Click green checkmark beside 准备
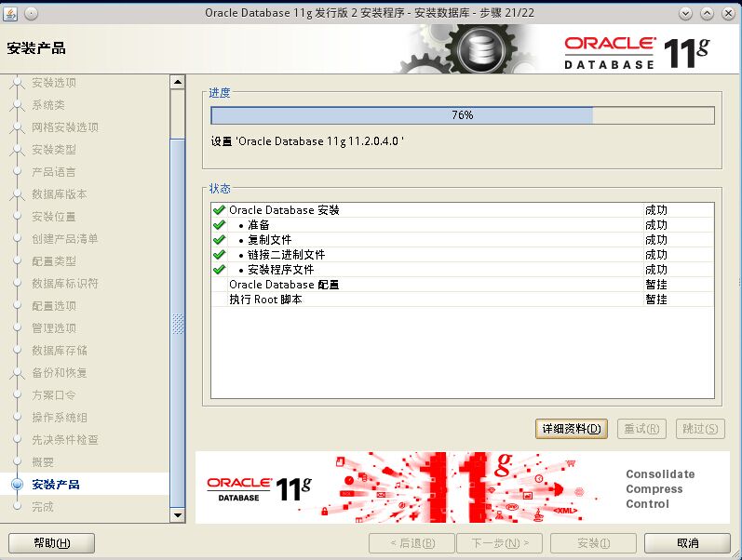The width and height of the screenshot is (742, 560). coord(219,225)
